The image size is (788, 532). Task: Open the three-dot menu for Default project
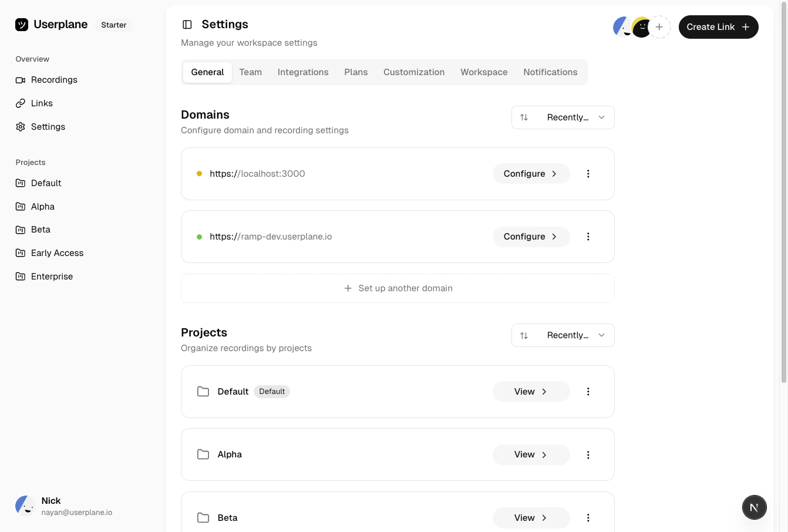click(588, 392)
